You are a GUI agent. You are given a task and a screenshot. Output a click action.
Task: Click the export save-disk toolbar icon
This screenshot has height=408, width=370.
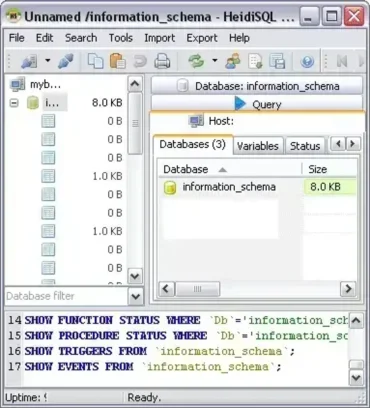coord(277,62)
